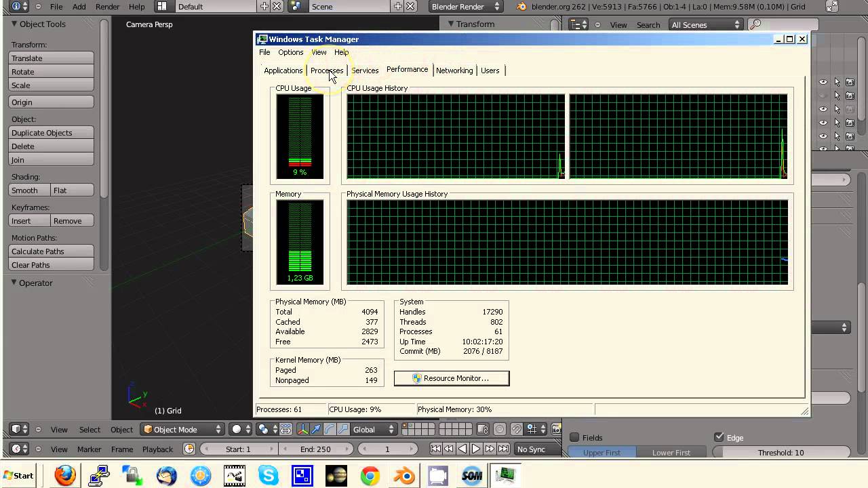Open Blender's Render menu

click(x=108, y=6)
